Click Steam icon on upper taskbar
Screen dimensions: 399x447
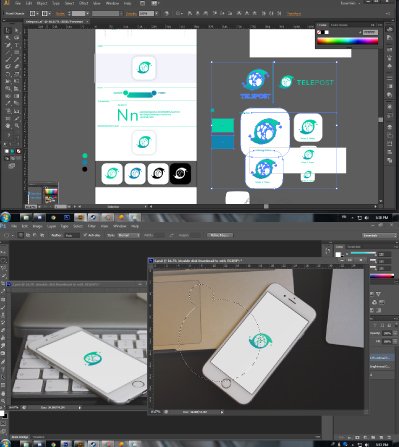point(94,218)
